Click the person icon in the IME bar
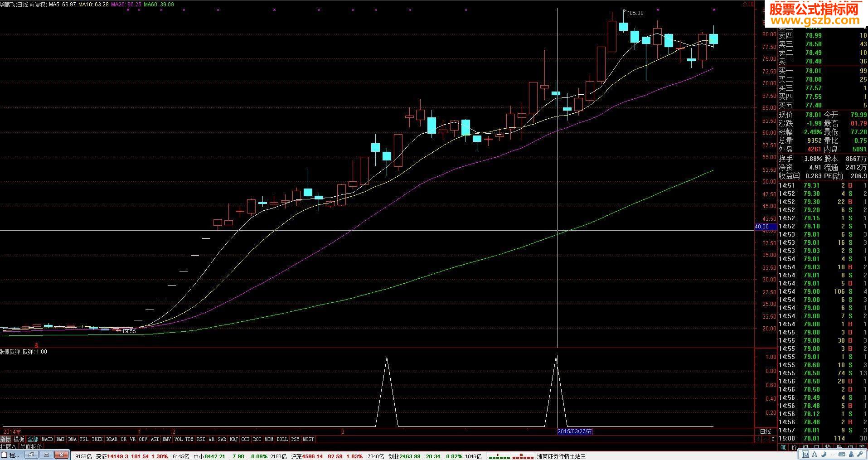 click(851, 454)
